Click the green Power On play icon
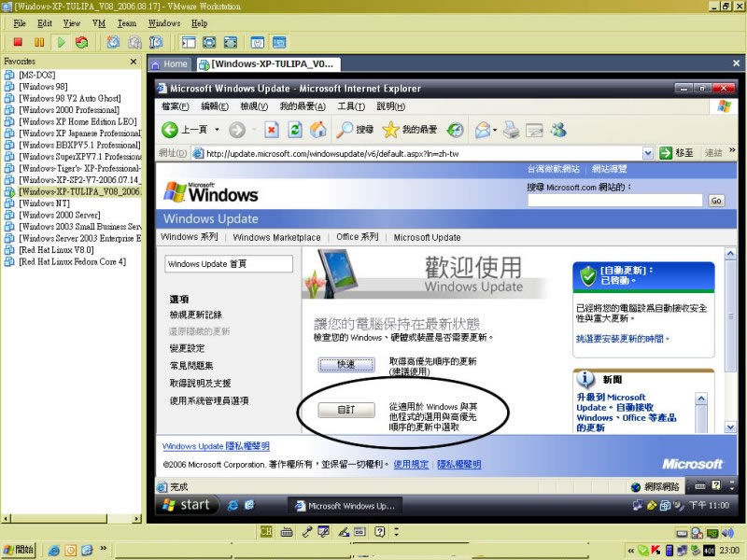Screen dimensions: 747x560 tap(61, 42)
